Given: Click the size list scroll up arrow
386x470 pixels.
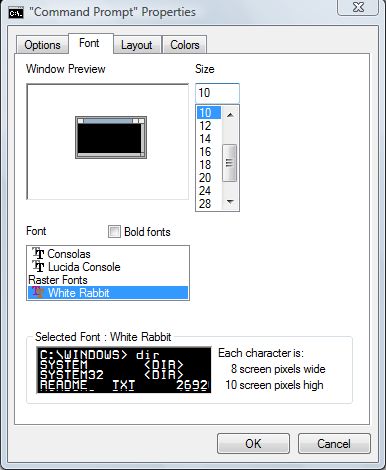Looking at the screenshot, I should click(x=230, y=115).
